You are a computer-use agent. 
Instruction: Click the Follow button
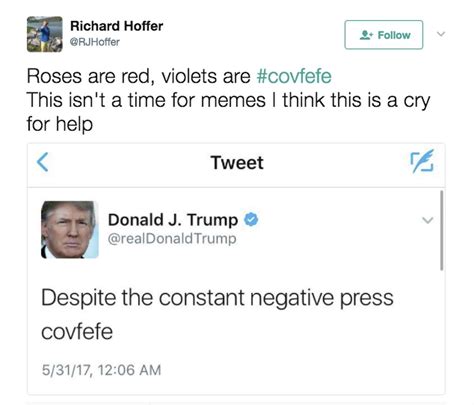(384, 35)
